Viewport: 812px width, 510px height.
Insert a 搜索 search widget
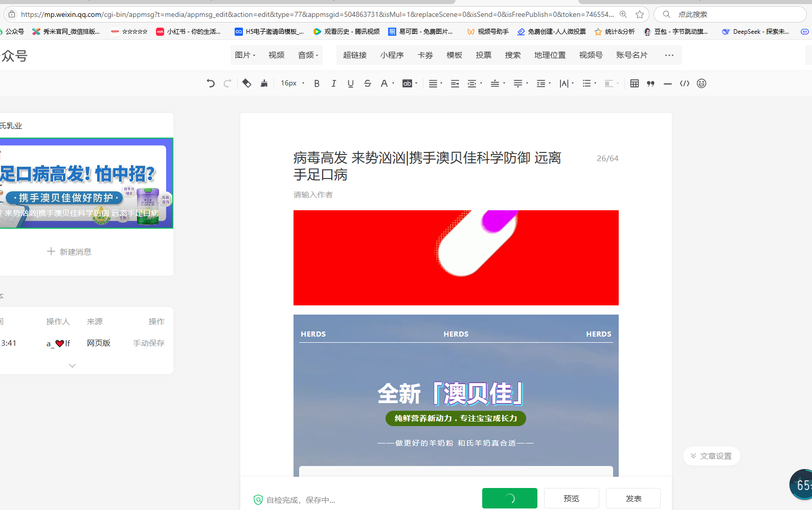tap(513, 55)
